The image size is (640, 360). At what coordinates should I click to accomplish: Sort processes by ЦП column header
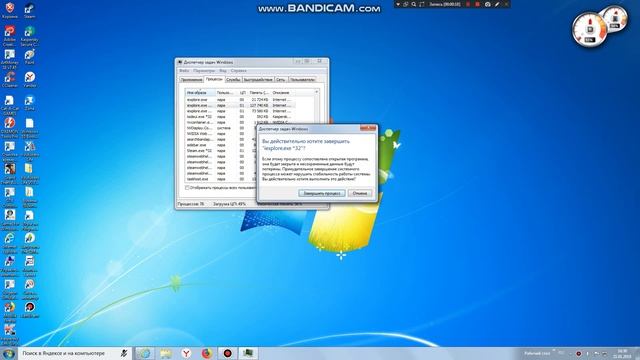click(243, 93)
